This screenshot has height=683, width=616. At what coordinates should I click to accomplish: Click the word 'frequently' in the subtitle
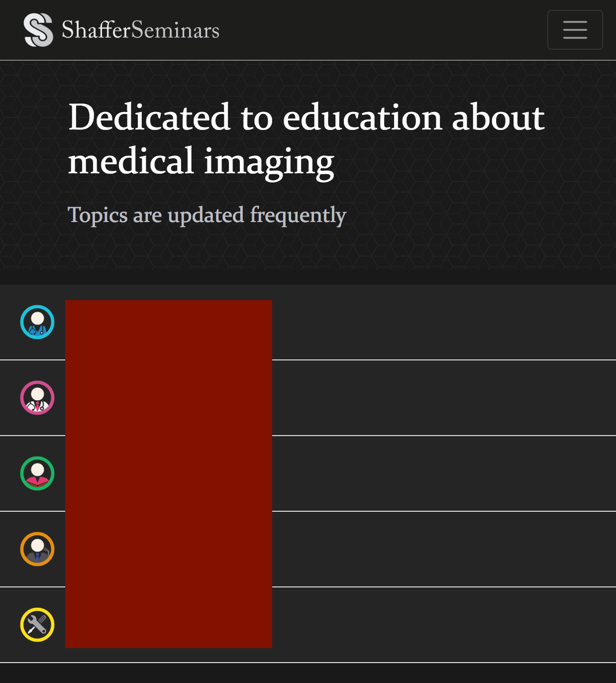[x=298, y=215]
